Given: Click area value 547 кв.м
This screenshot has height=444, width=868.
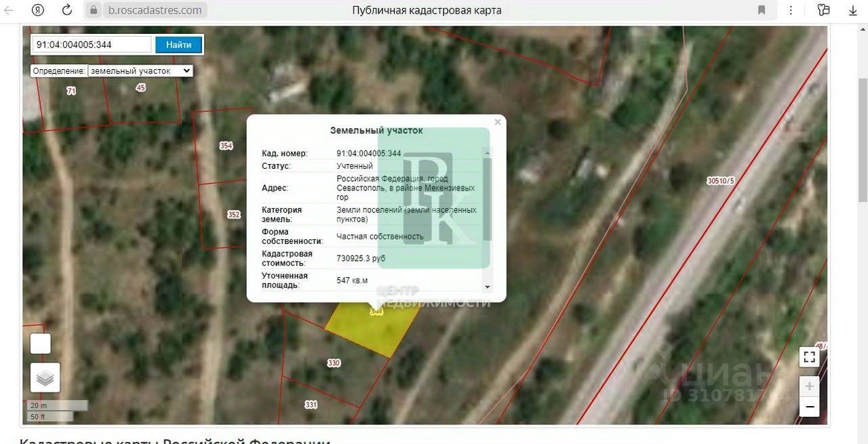Looking at the screenshot, I should (x=352, y=280).
